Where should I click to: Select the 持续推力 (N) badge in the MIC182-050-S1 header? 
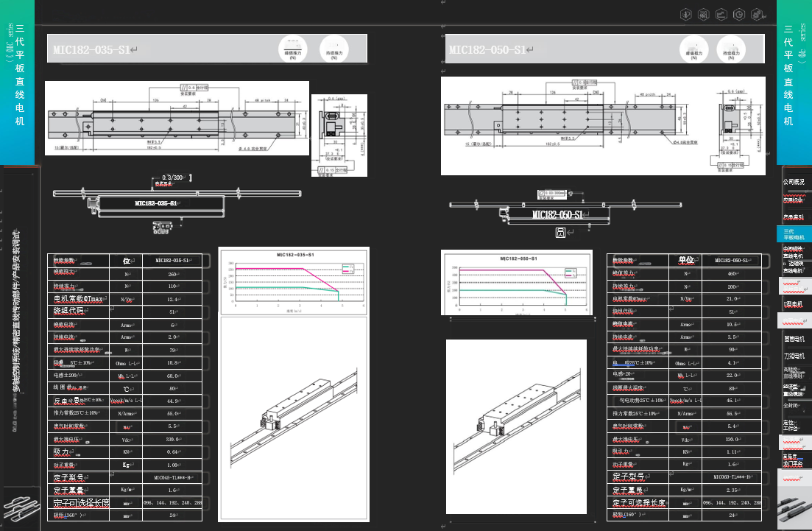[x=731, y=49]
